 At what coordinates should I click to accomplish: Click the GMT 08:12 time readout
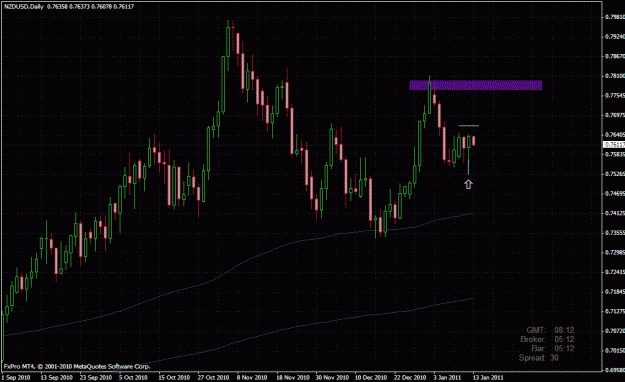550,330
